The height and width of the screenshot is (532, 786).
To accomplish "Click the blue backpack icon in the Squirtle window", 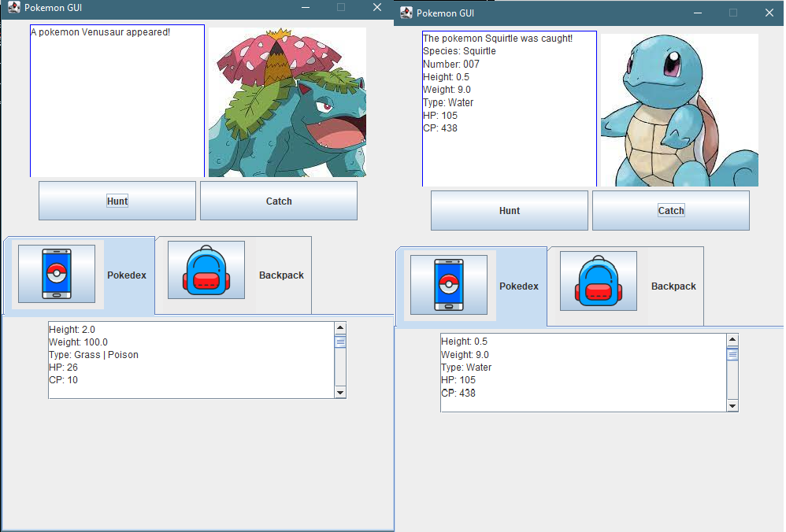I will pyautogui.click(x=598, y=281).
